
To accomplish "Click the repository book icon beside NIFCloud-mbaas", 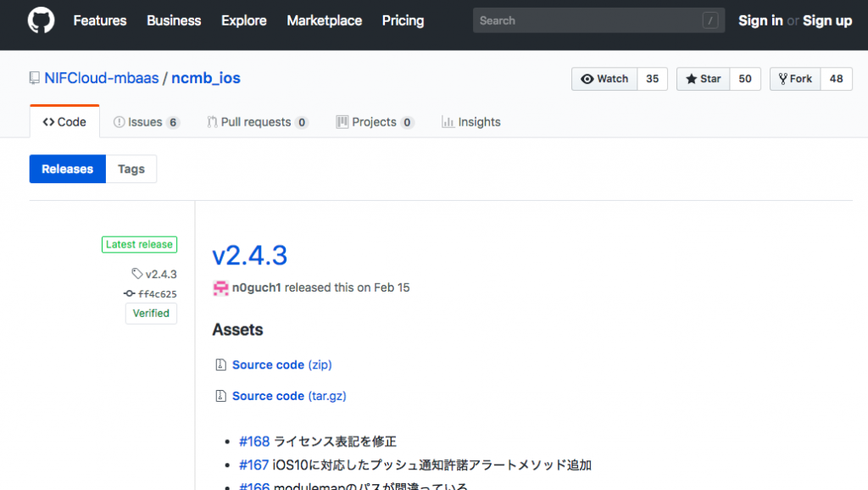I will [x=34, y=78].
